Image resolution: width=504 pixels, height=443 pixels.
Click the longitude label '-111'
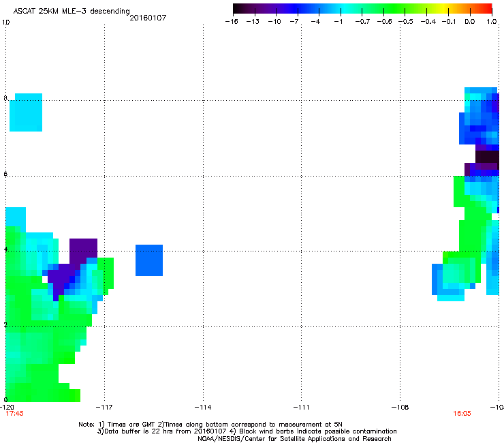click(301, 408)
